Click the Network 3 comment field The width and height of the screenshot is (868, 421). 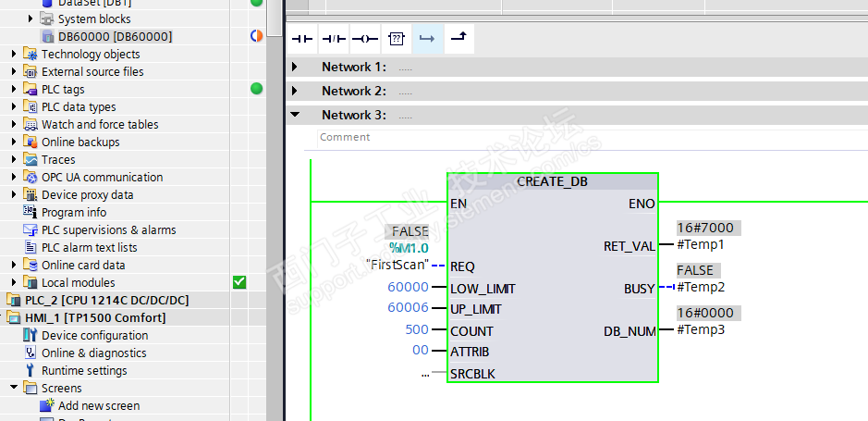(593, 137)
